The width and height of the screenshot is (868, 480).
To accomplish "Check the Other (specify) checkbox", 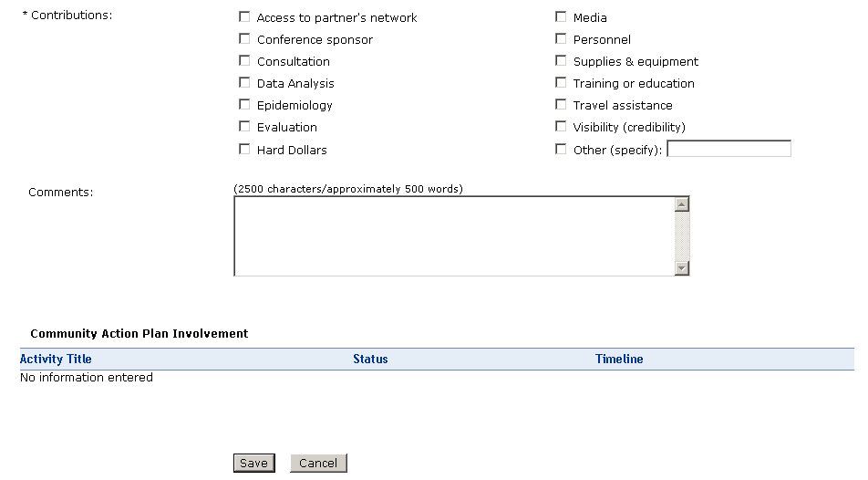I will pos(561,150).
